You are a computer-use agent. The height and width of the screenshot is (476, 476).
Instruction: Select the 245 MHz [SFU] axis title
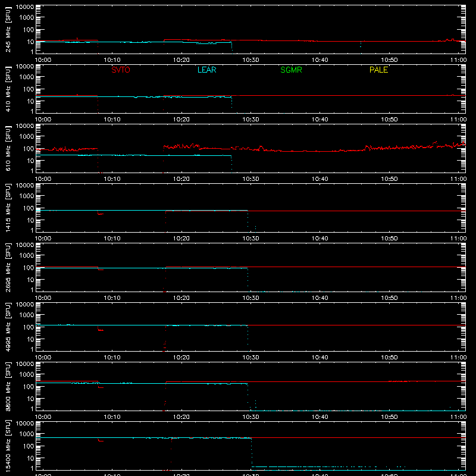[x=8, y=29]
